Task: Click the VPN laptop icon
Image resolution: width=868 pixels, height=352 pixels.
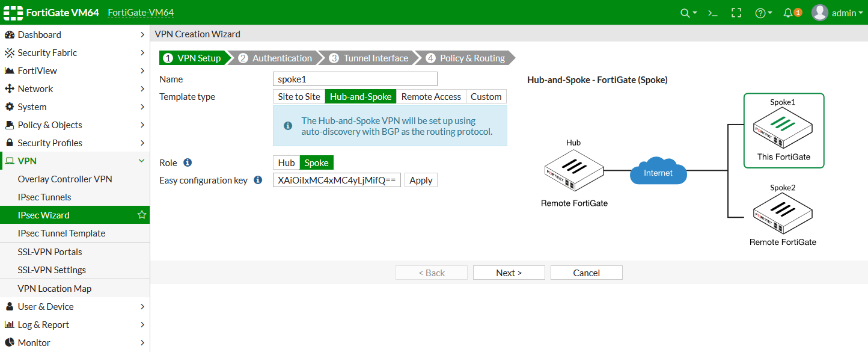Action: click(9, 161)
